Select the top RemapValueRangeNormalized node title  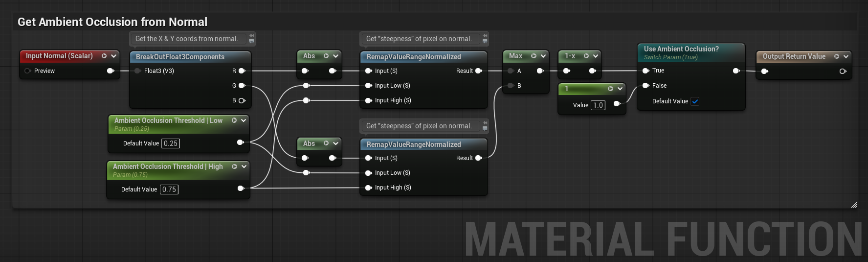coord(414,57)
